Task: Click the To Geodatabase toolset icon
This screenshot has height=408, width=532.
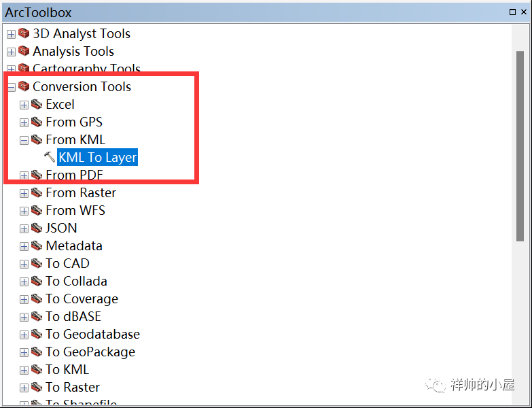Action: (x=37, y=334)
